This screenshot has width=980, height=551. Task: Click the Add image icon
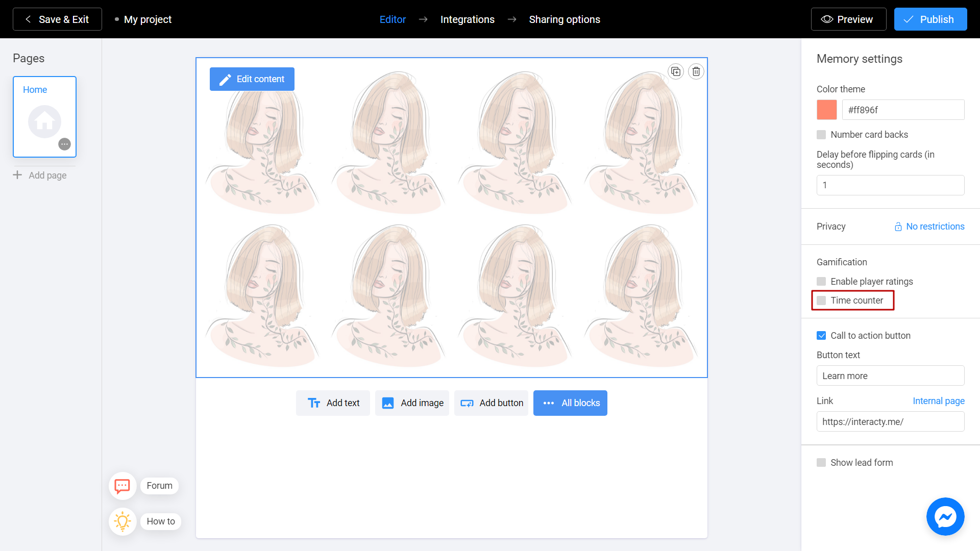(x=388, y=403)
